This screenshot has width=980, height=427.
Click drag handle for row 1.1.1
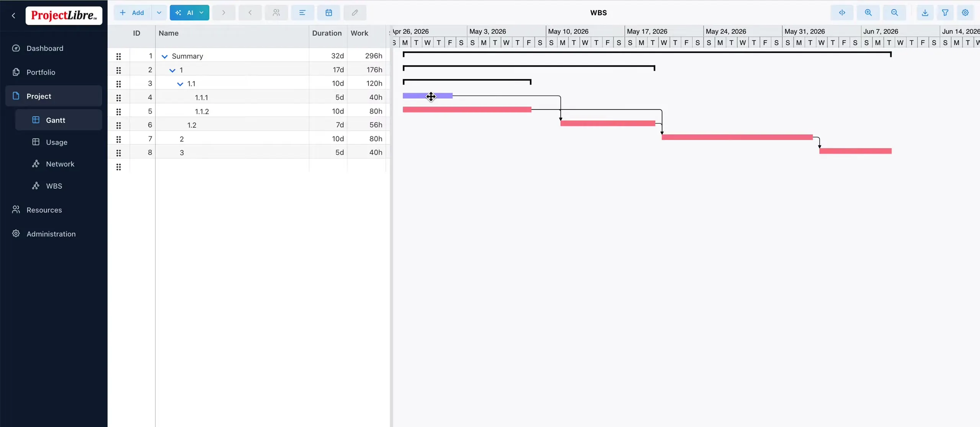click(x=119, y=98)
